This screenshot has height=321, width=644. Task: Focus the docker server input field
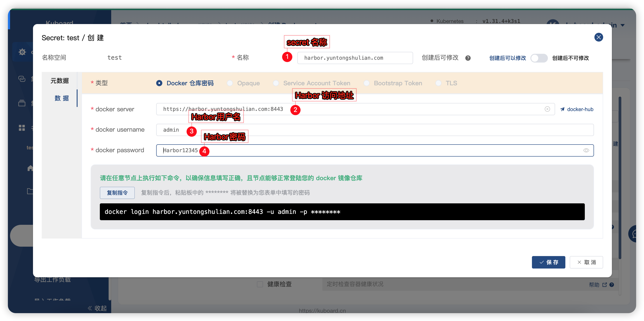tap(355, 109)
